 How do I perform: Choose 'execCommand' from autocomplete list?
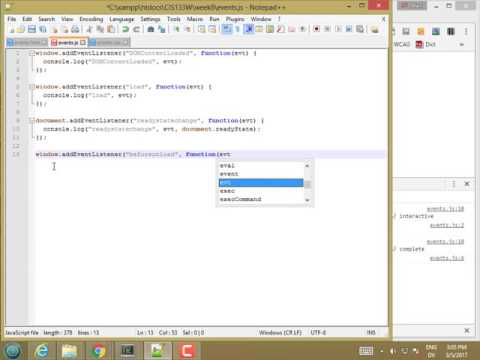point(261,199)
